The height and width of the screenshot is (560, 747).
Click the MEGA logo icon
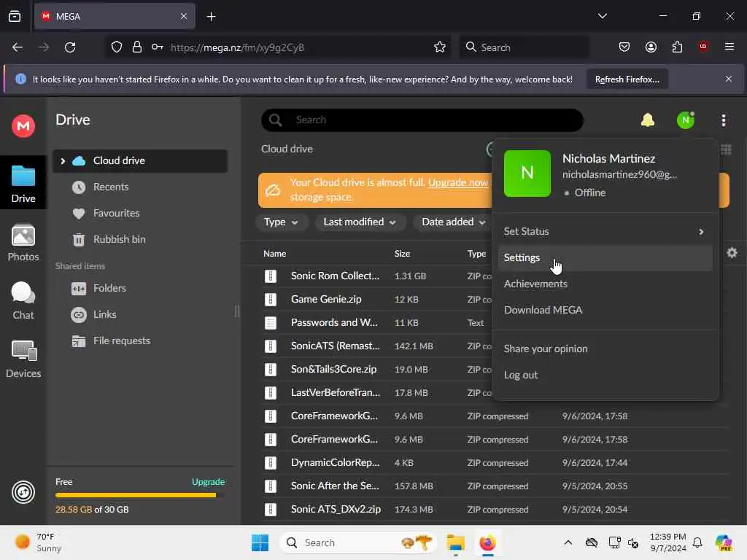pyautogui.click(x=23, y=126)
